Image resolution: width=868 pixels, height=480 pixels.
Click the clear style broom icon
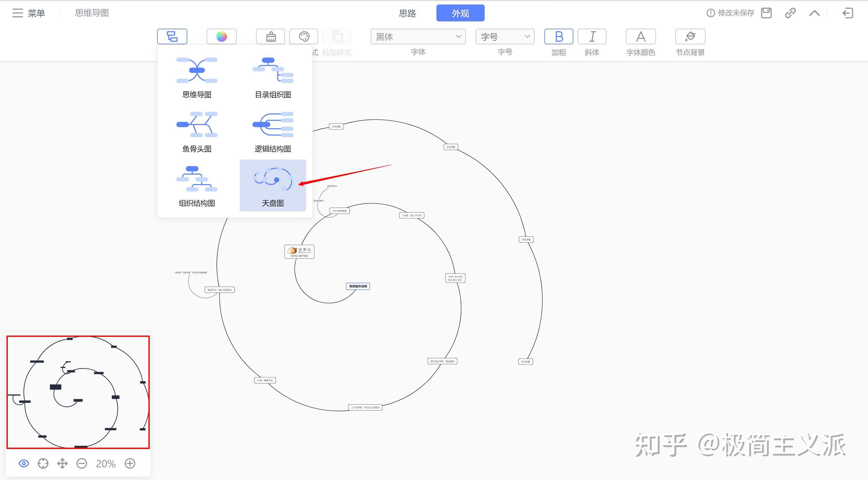pyautogui.click(x=271, y=36)
